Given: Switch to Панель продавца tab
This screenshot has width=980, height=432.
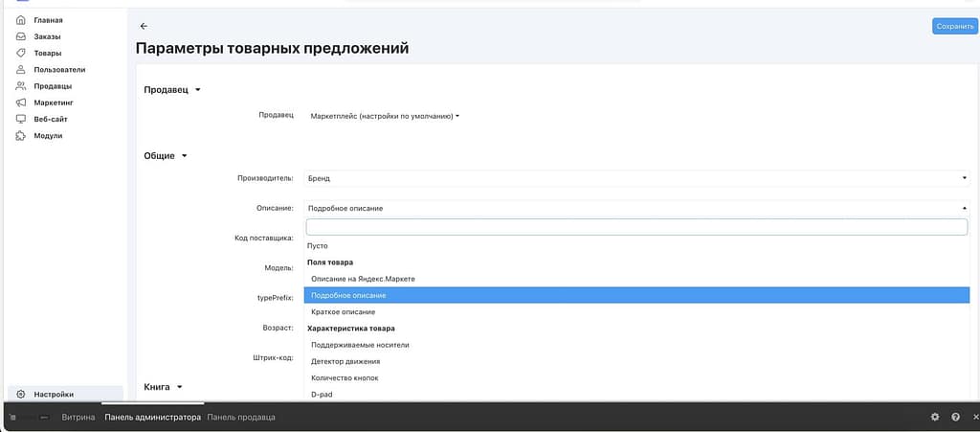Looking at the screenshot, I should tap(240, 417).
